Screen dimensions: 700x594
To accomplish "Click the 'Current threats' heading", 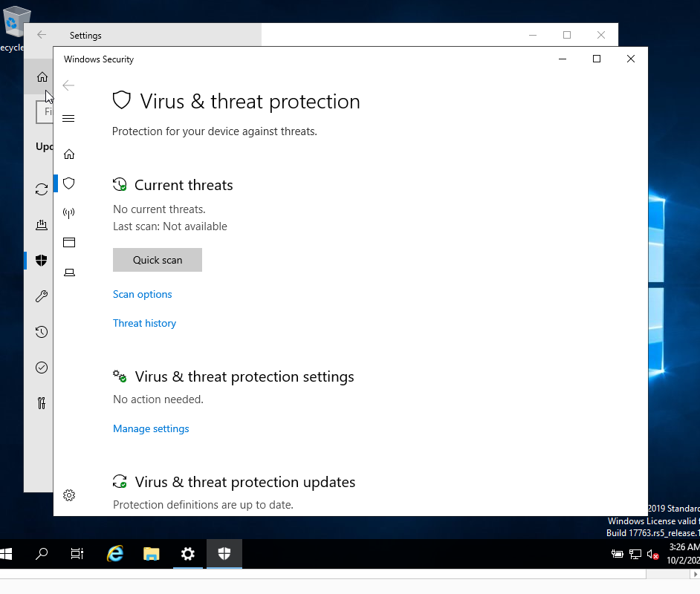I will (x=184, y=185).
